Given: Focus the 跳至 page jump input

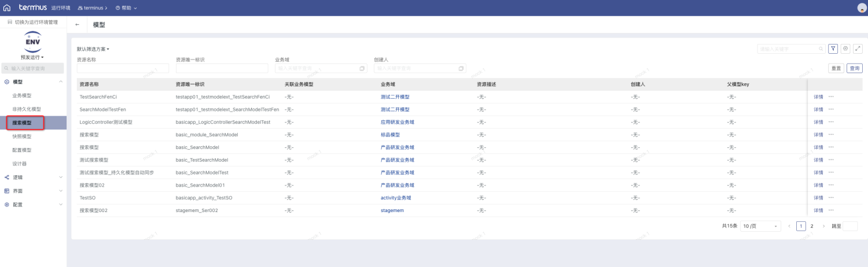Looking at the screenshot, I should [850, 227].
